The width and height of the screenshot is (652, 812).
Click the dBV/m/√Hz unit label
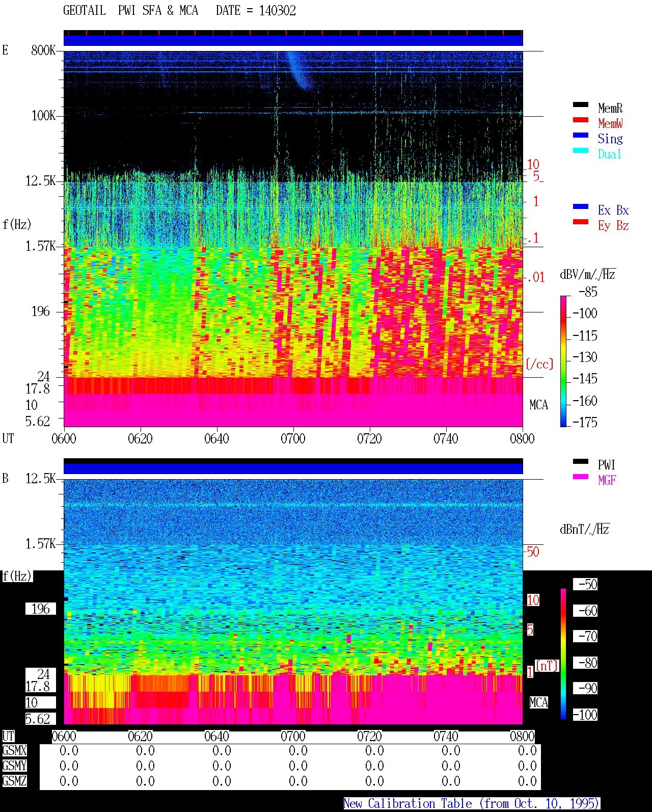click(587, 274)
